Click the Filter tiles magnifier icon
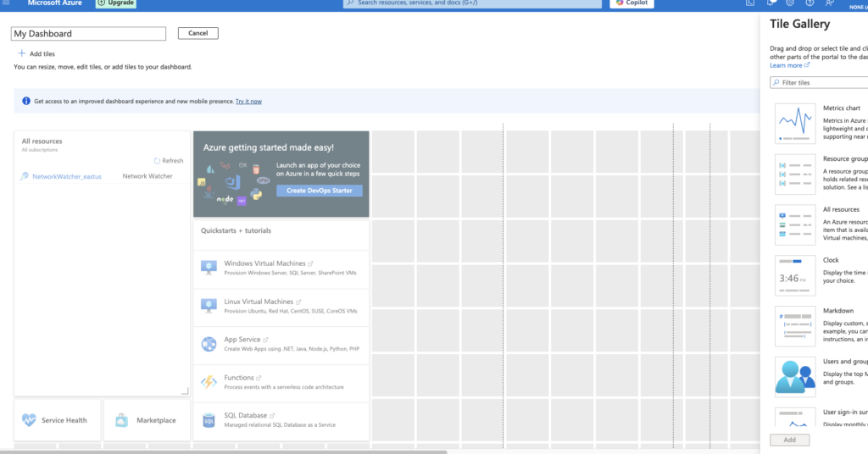Image resolution: width=868 pixels, height=454 pixels. [776, 82]
